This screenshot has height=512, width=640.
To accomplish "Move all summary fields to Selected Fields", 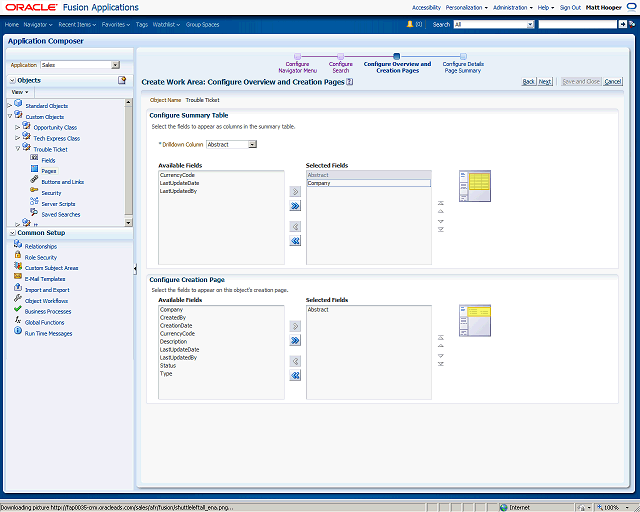I will (x=295, y=206).
